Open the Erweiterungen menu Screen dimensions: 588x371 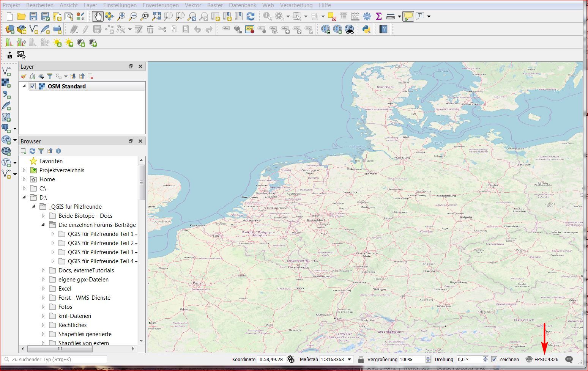[161, 5]
